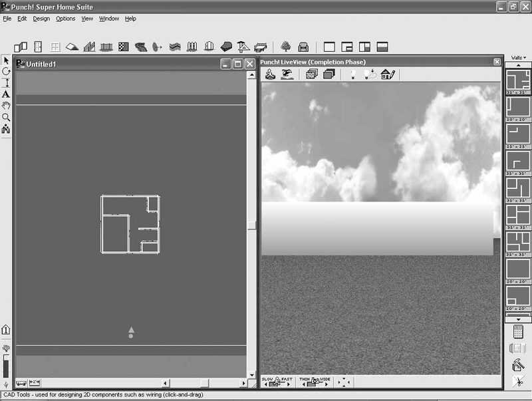Viewport: 532px width, 401px height.
Task: Expand wall templates list with down arrow
Action: (518, 319)
